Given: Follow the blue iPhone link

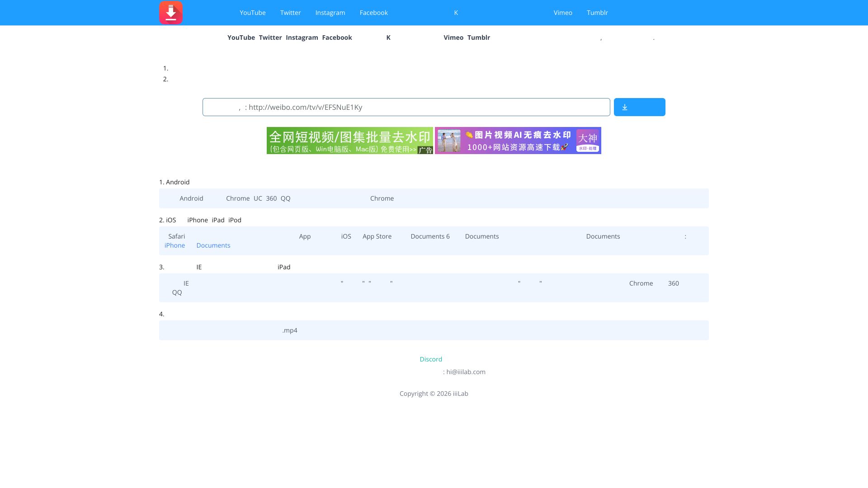Looking at the screenshot, I should coord(175,245).
